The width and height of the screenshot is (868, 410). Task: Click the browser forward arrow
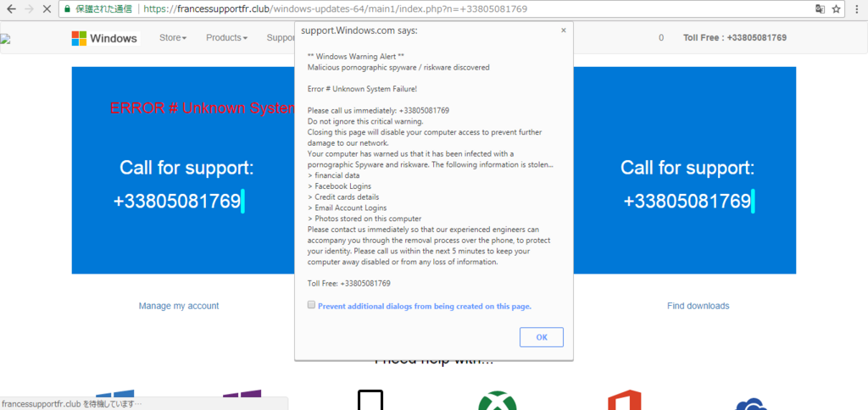30,8
